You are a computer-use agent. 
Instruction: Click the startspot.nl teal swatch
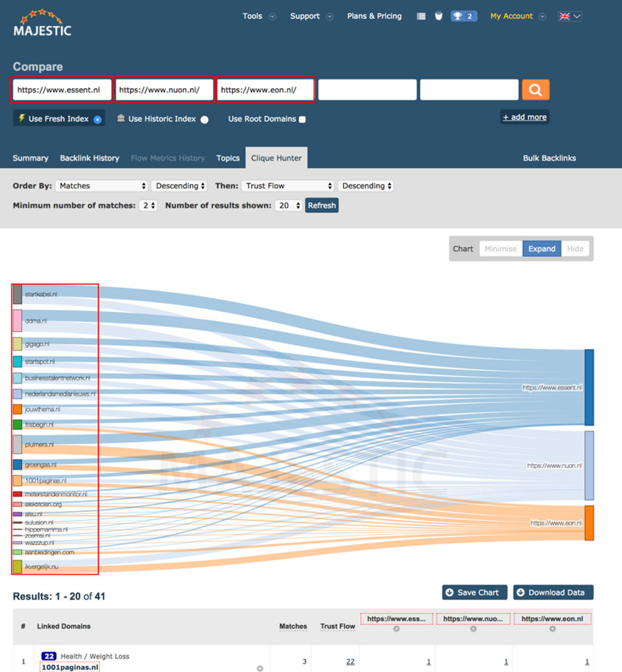(x=17, y=361)
